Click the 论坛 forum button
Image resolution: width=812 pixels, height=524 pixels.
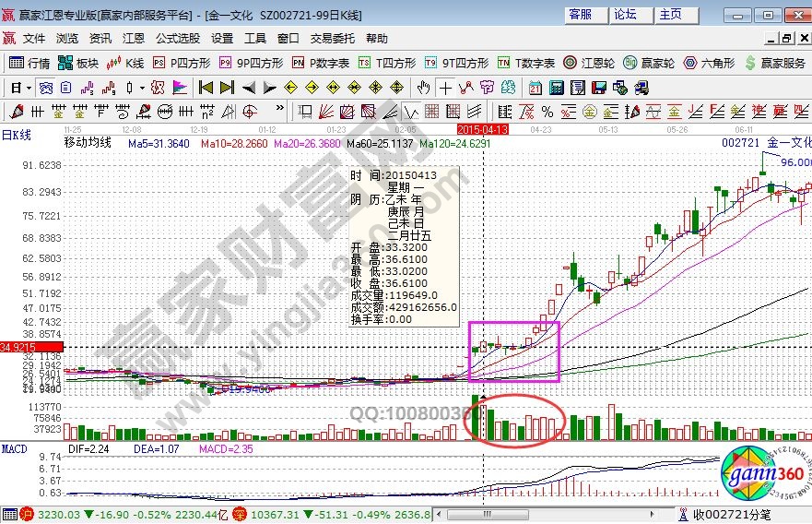626,15
